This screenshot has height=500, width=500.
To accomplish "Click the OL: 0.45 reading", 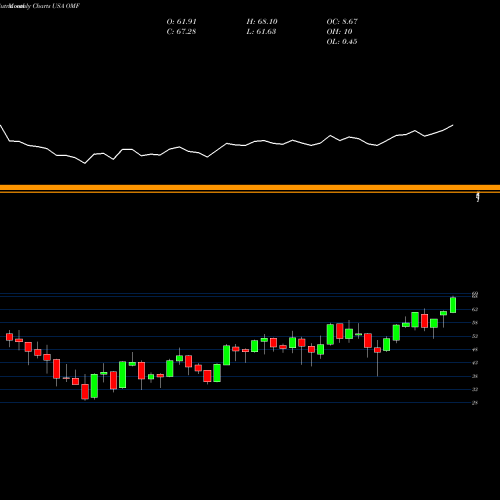I will 342,42.
